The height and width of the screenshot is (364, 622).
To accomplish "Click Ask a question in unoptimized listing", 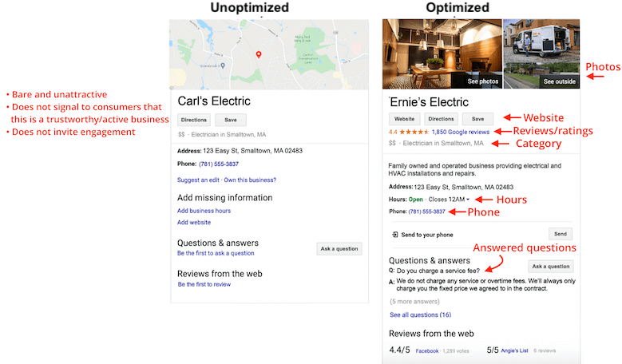I will 339,248.
